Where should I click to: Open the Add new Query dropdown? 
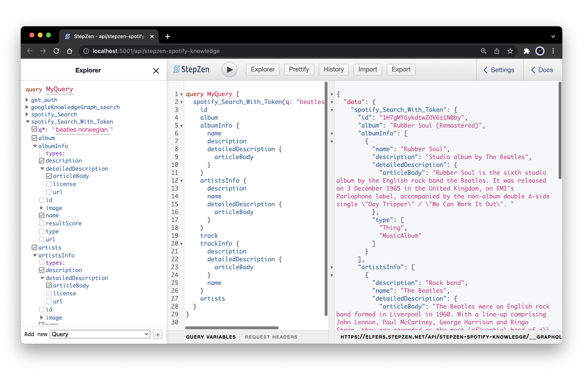tap(100, 334)
